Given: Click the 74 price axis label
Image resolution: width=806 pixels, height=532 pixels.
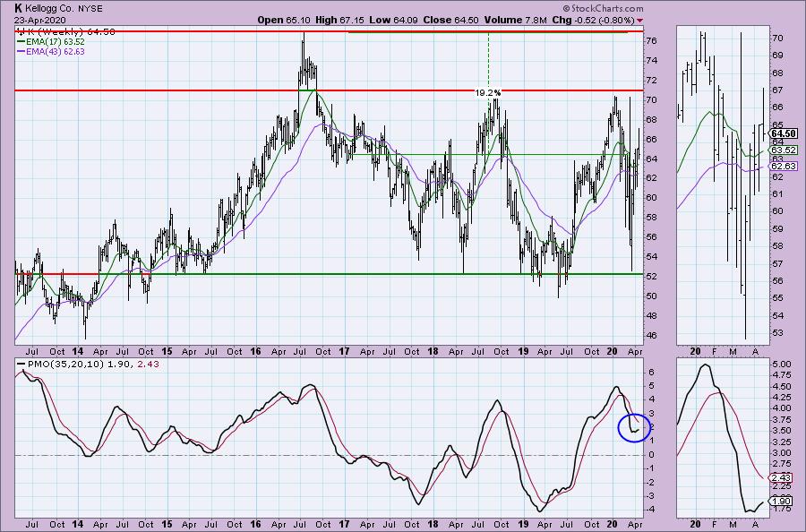Looking at the screenshot, I should 652,60.
